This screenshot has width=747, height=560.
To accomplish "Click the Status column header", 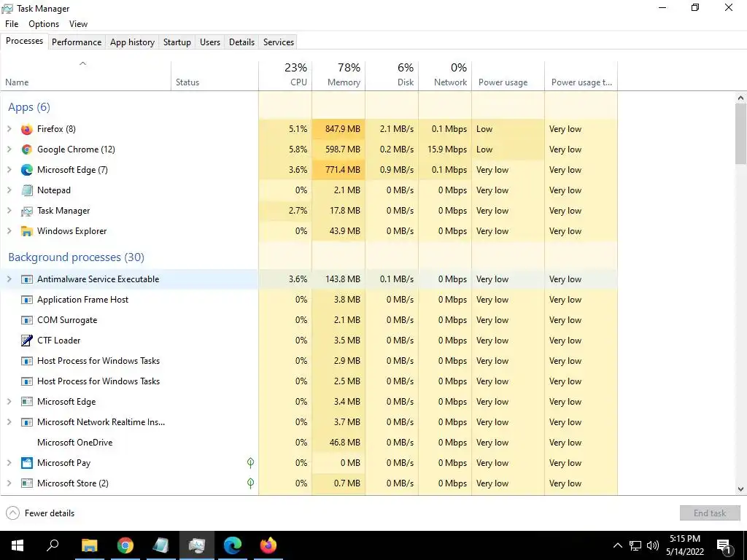I will pyautogui.click(x=215, y=75).
